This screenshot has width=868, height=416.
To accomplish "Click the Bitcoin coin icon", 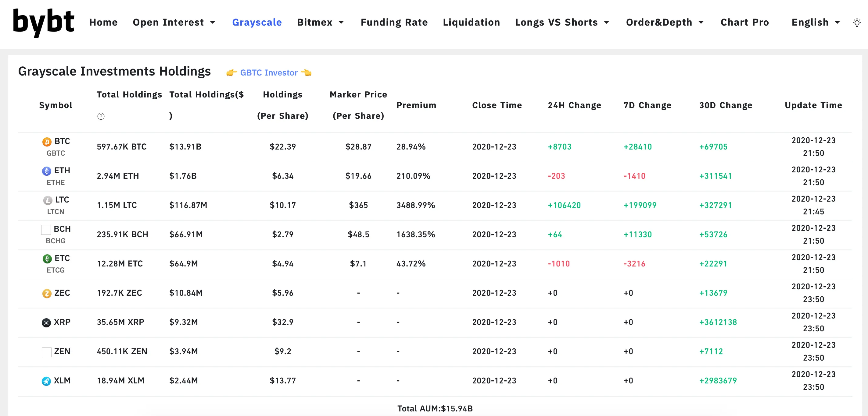I will (47, 142).
